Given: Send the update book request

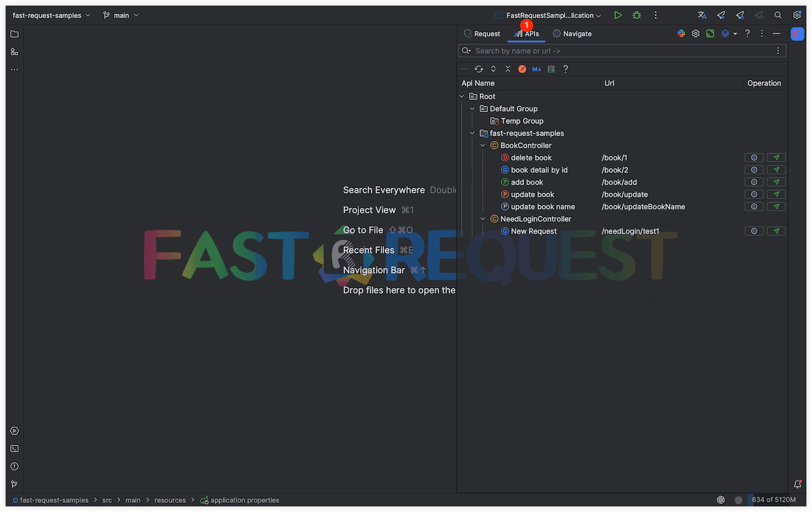Looking at the screenshot, I should (x=776, y=195).
